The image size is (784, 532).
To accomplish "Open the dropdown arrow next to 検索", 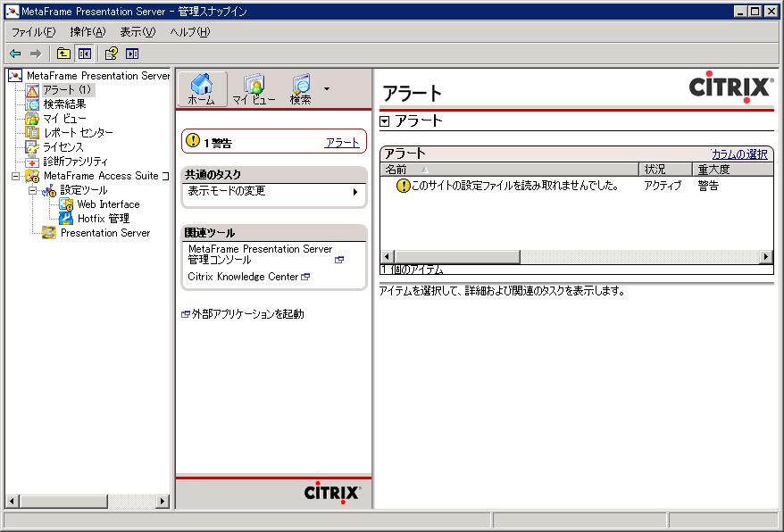I will [327, 89].
